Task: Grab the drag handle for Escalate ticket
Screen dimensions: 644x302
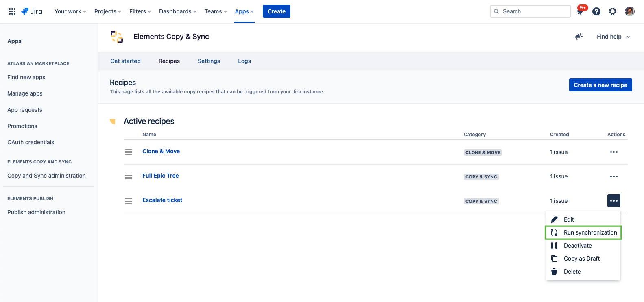Action: click(x=129, y=201)
